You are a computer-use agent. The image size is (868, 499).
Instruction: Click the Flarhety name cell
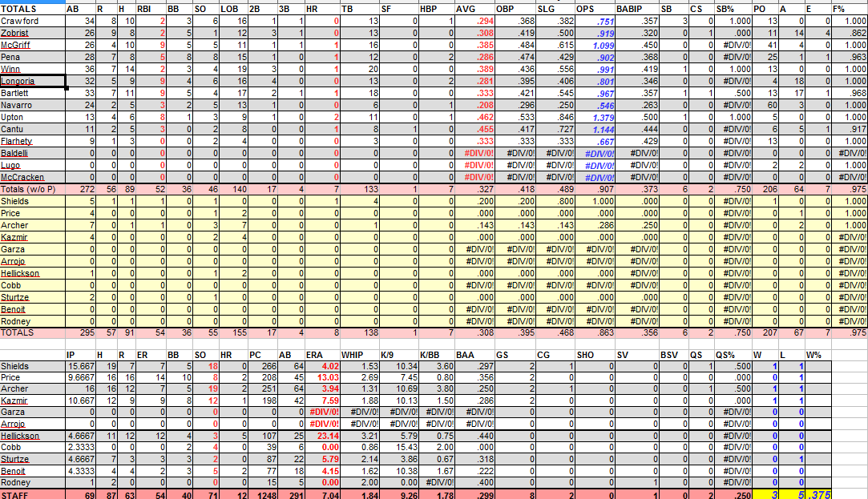33,141
